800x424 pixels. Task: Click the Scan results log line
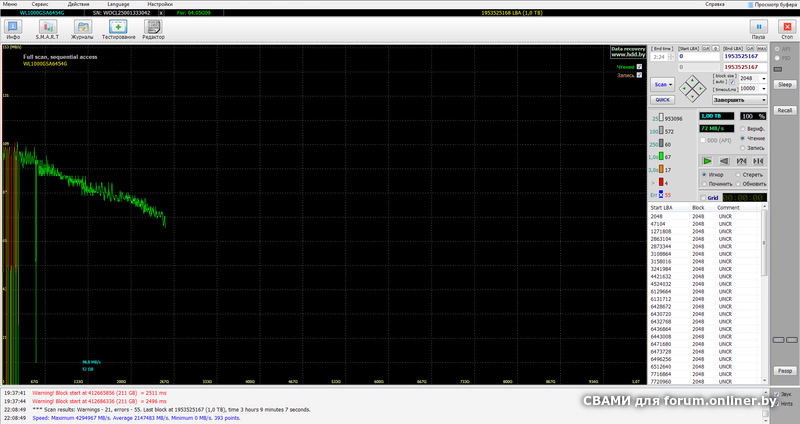click(x=171, y=410)
